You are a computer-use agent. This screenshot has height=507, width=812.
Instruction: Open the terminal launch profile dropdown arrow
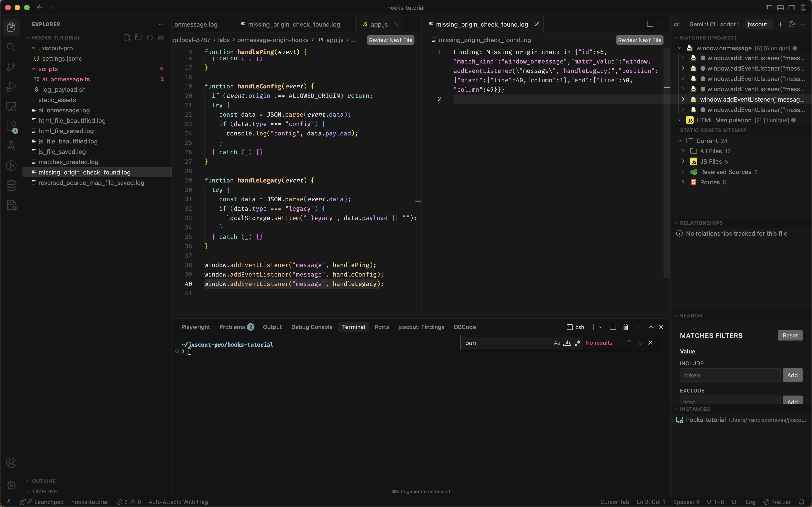(601, 327)
